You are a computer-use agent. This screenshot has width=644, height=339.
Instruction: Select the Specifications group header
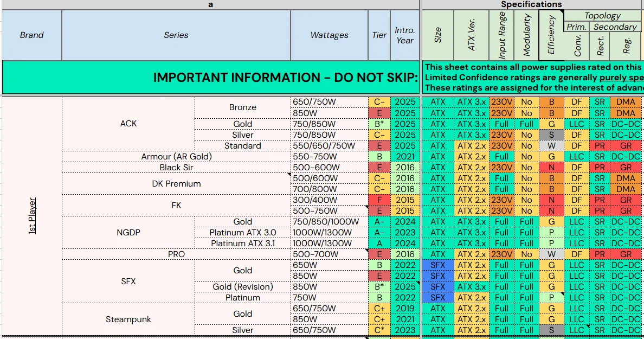coord(531,4)
